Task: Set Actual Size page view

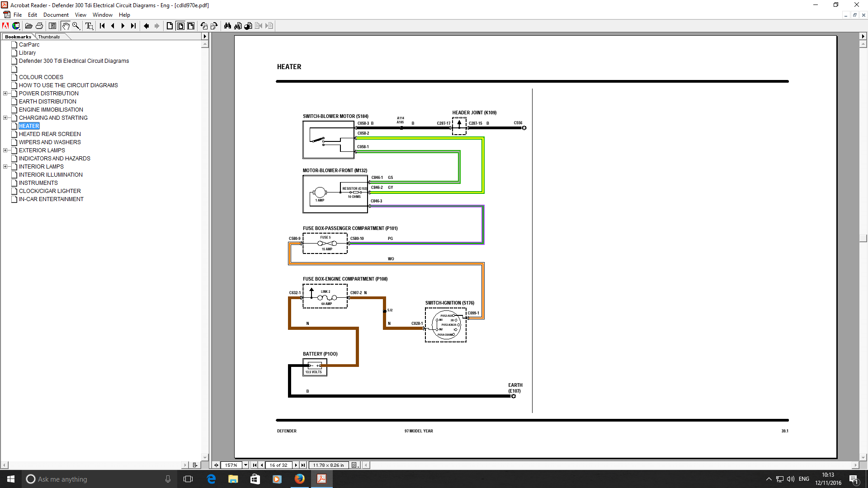Action: pyautogui.click(x=170, y=26)
